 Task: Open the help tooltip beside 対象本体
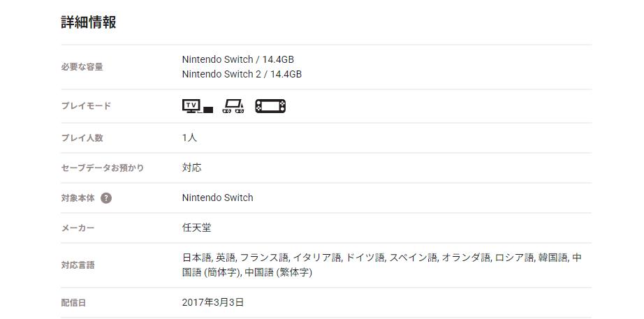point(106,198)
